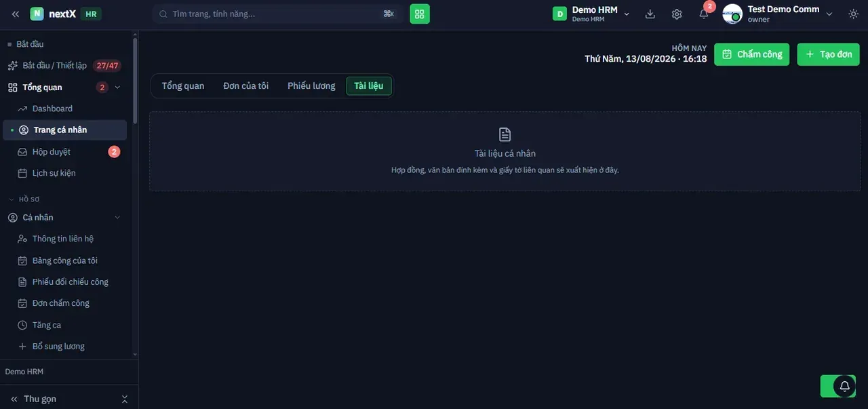Open settings gear icon in header
The height and width of the screenshot is (409, 868).
tap(677, 14)
